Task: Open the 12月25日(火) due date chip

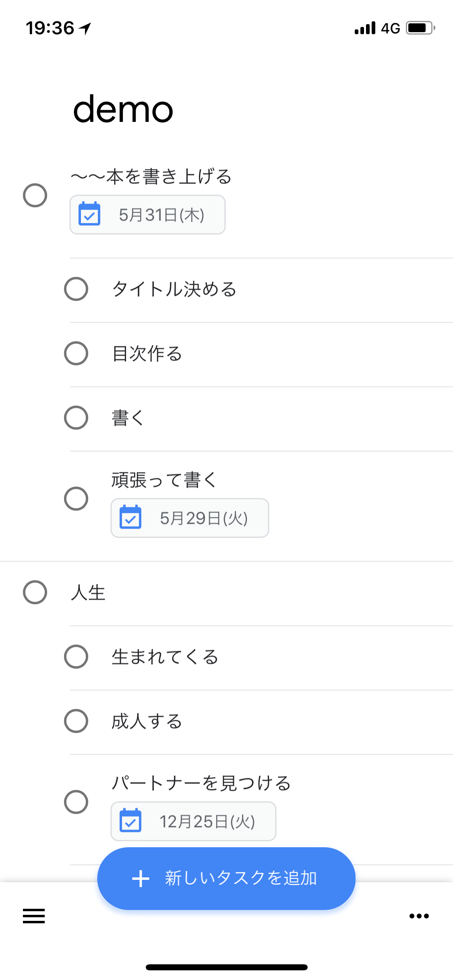Action: 193,821
